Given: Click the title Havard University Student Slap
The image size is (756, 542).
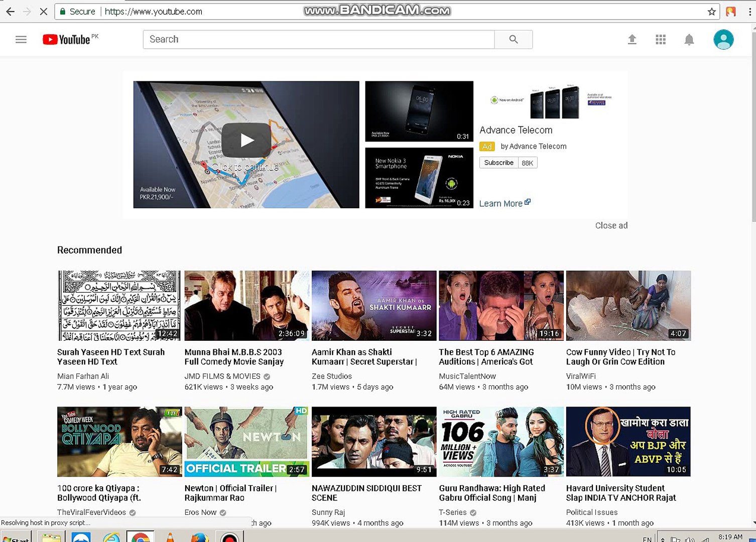Looking at the screenshot, I should [621, 493].
